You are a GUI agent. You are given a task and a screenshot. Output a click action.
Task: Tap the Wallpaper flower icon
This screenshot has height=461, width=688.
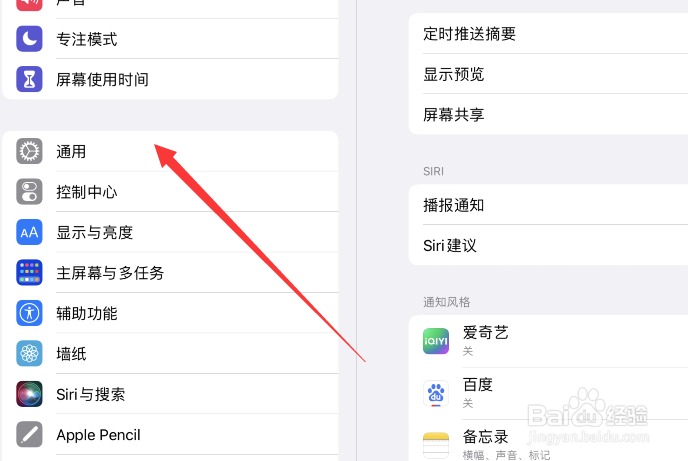click(x=29, y=353)
